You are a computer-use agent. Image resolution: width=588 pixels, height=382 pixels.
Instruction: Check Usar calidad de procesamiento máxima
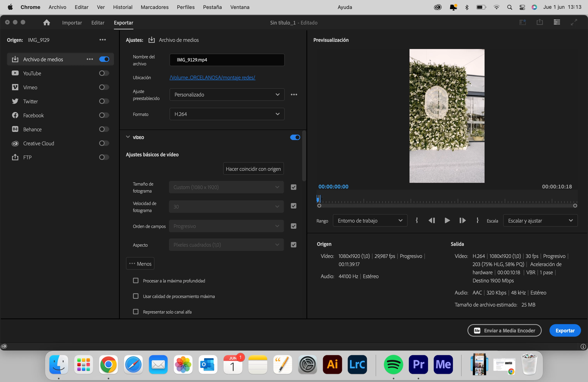click(136, 296)
